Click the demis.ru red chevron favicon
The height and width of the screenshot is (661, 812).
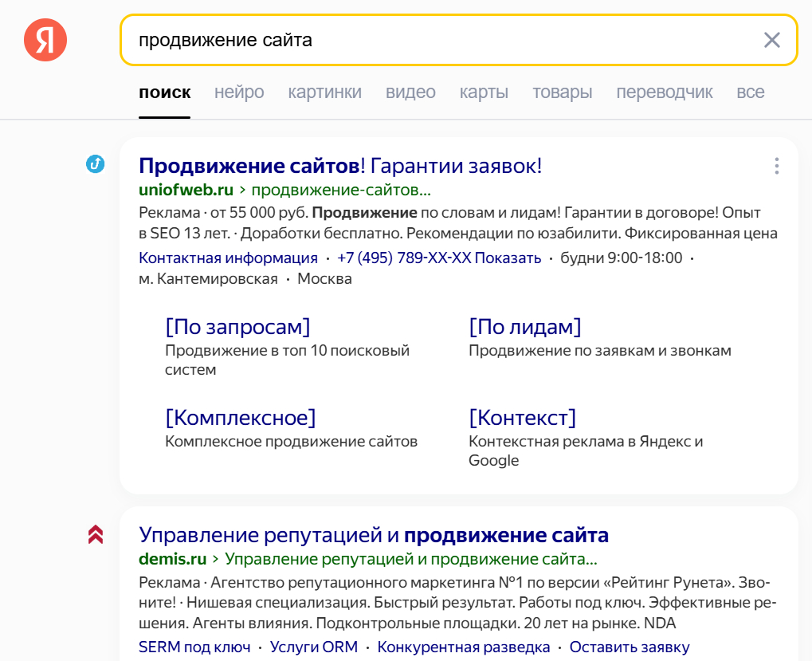(96, 534)
